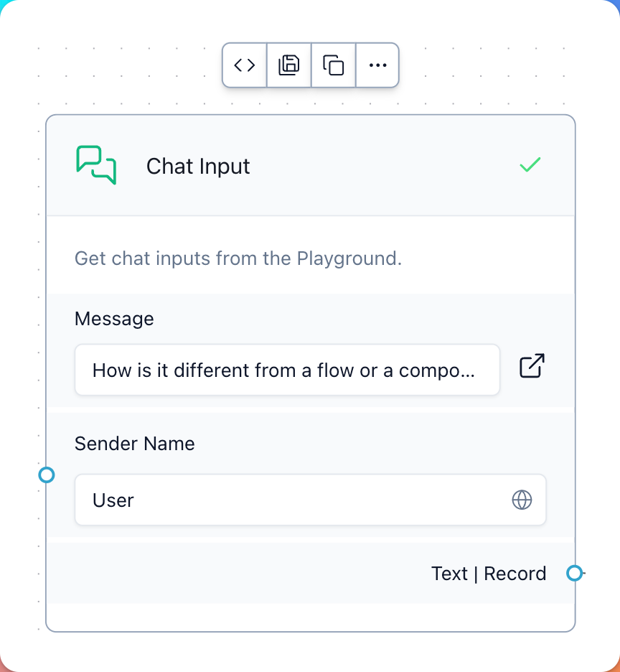Click the green chat bubbles icon
Screen dimensions: 620x672
(x=96, y=165)
